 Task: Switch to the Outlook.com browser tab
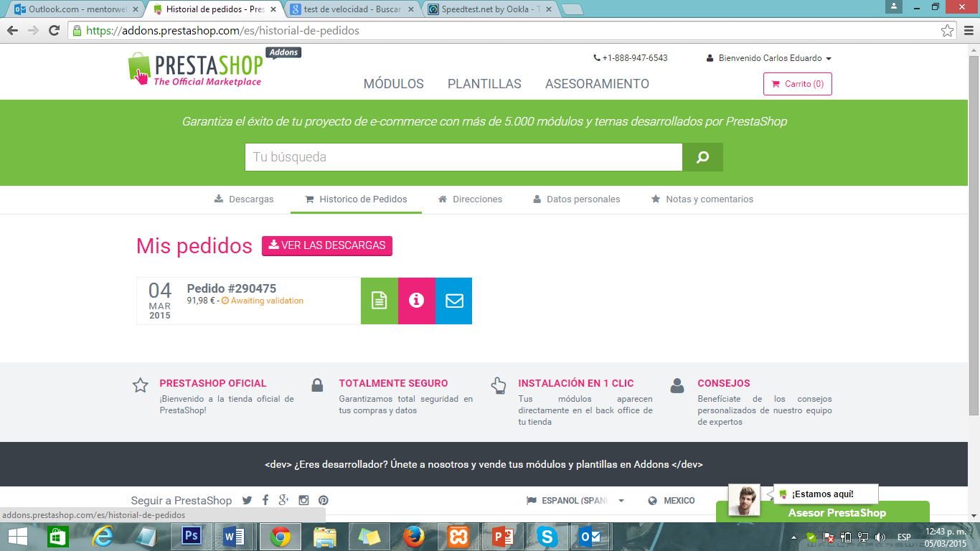point(76,9)
